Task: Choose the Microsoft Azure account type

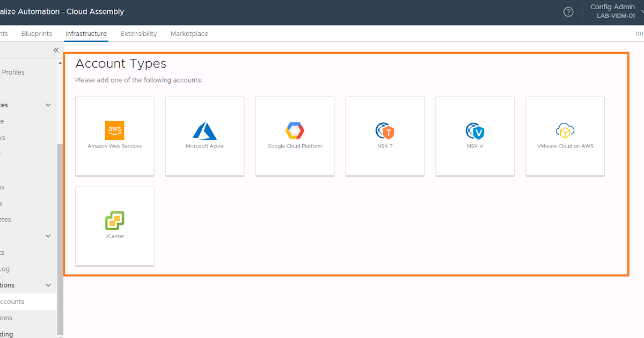Action: [204, 136]
